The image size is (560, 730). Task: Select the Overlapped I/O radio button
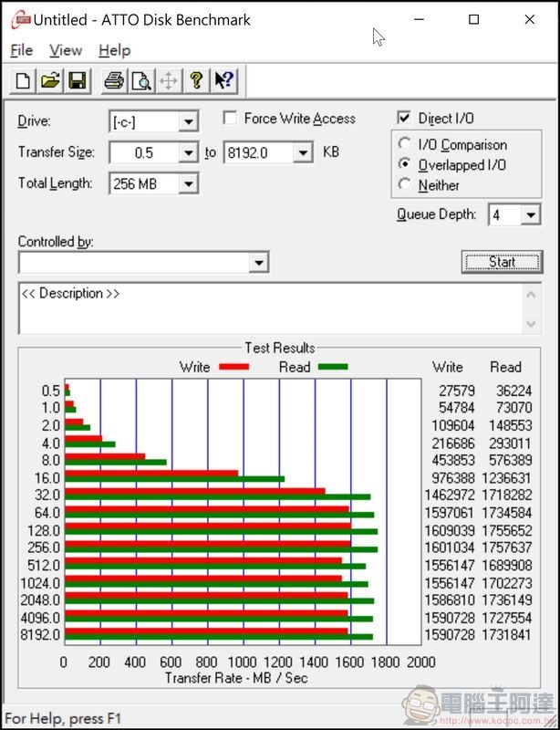click(405, 164)
